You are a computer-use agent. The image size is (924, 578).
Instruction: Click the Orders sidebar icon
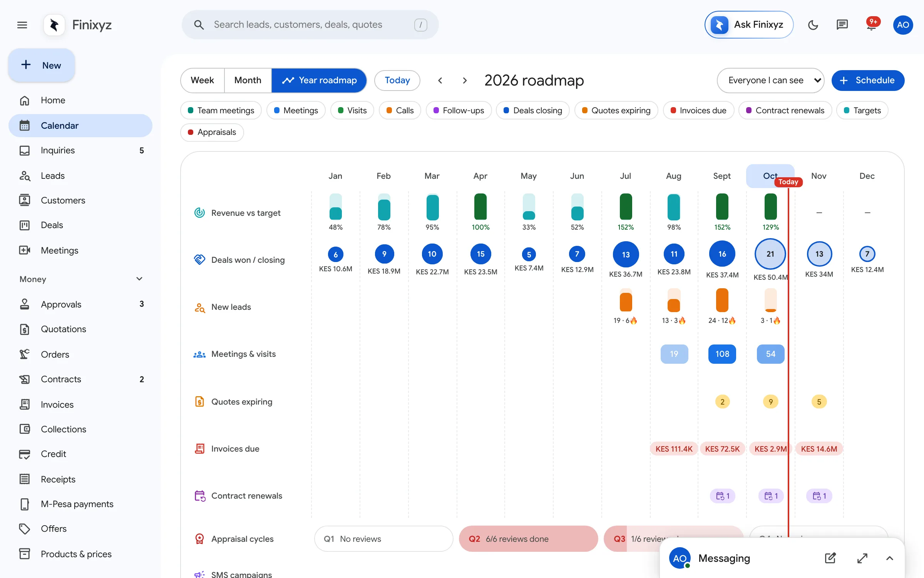(x=25, y=354)
